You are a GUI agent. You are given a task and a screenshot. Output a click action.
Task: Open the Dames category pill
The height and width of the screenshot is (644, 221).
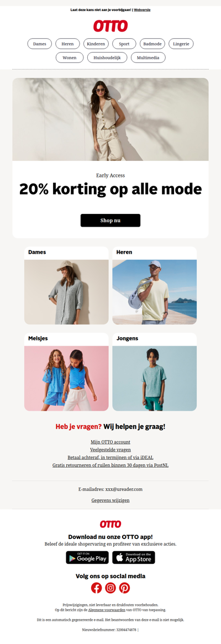click(39, 44)
